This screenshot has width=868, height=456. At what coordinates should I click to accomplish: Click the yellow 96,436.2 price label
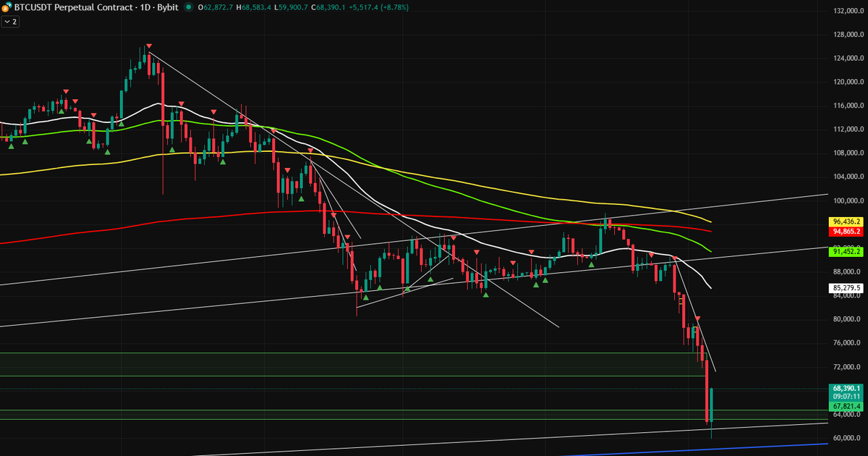(845, 221)
